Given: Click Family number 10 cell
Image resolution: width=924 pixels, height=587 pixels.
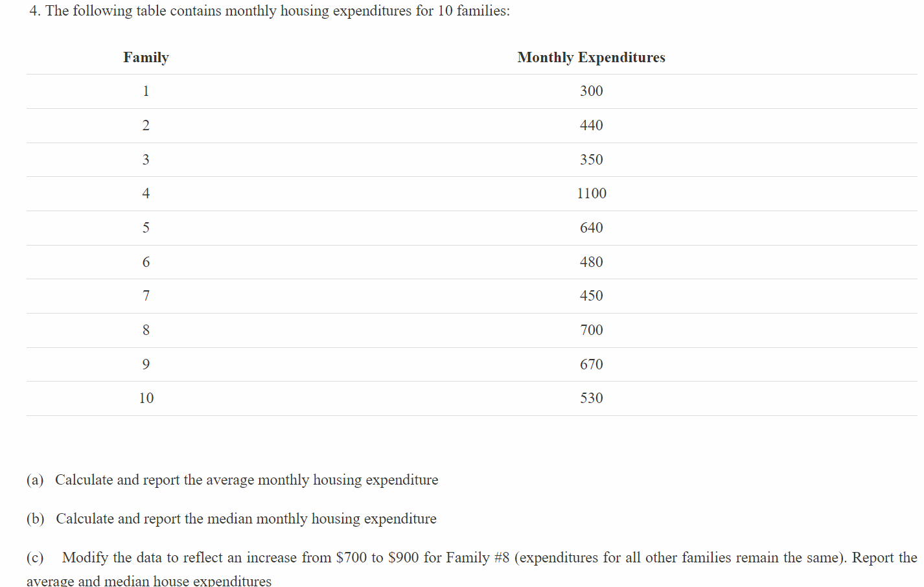Looking at the screenshot, I should pos(146,398).
